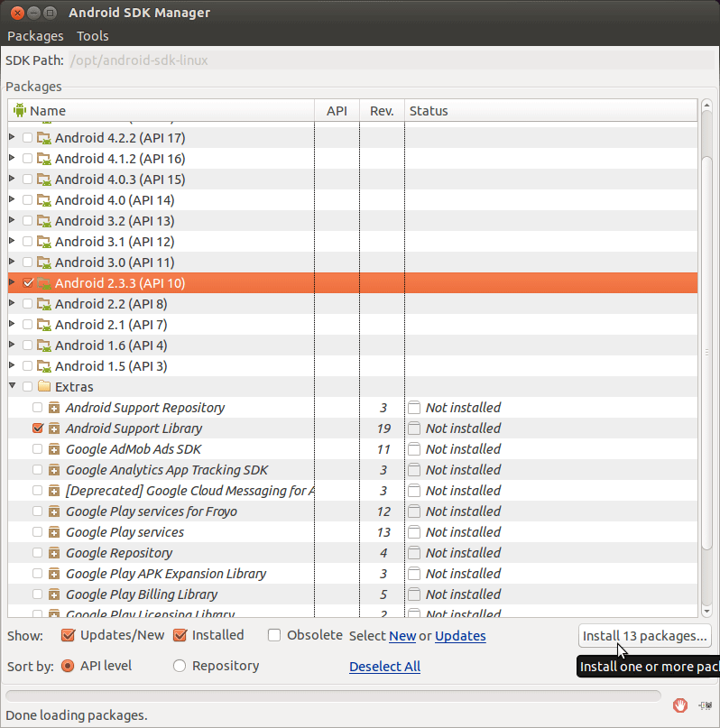Expand the Android 1.5 (API 3) node
This screenshot has height=728, width=720.
(12, 365)
